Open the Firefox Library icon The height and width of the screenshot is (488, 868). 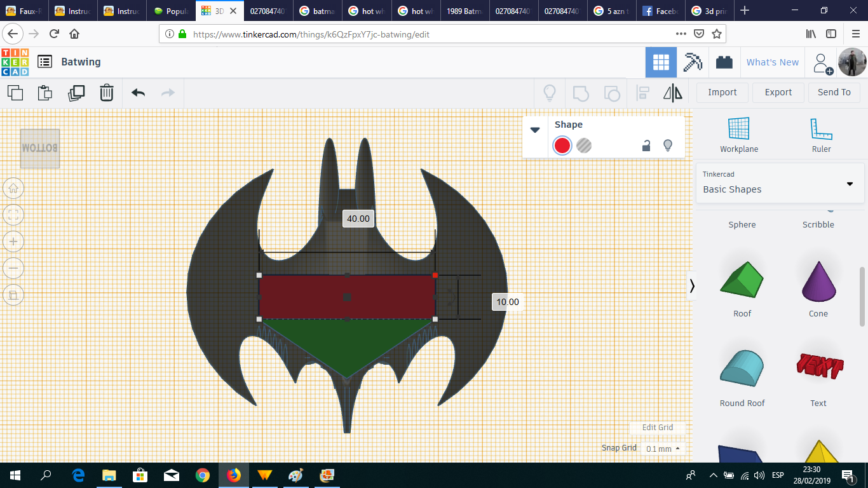click(811, 34)
